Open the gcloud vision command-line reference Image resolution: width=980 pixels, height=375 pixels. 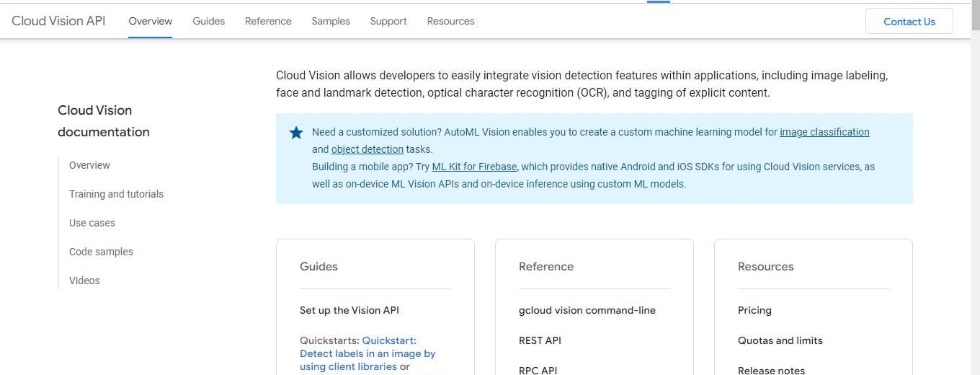pos(587,310)
